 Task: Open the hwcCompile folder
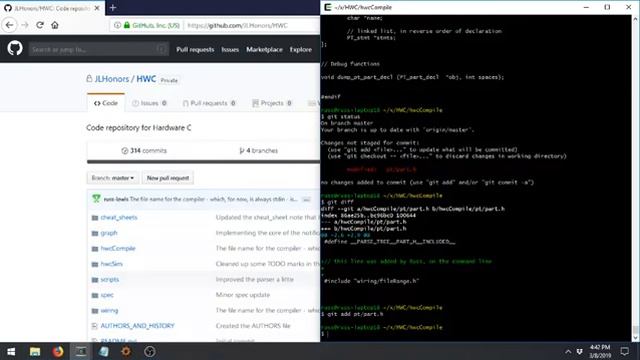[118, 249]
